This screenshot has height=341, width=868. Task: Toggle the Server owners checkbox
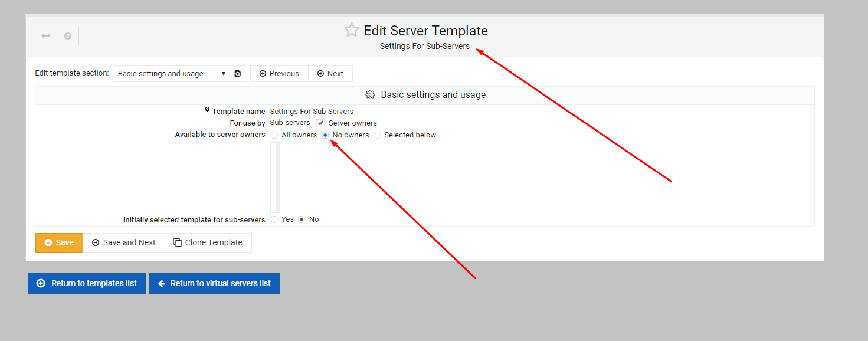click(320, 123)
